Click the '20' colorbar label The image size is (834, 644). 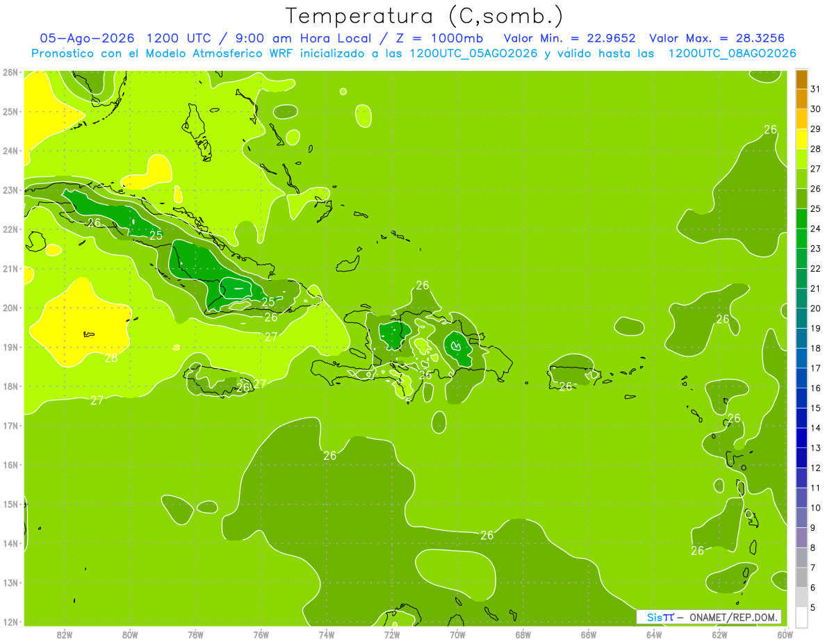pyautogui.click(x=815, y=308)
